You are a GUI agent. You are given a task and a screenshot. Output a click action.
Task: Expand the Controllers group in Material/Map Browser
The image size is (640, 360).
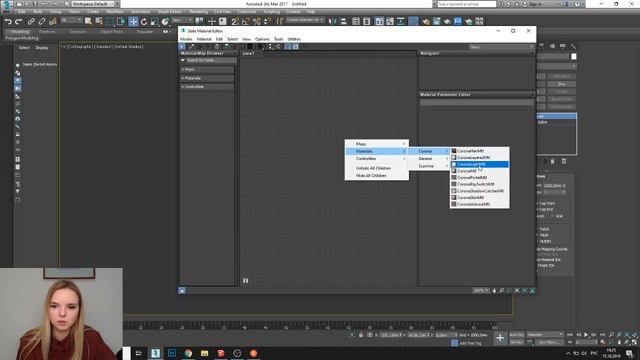207,87
